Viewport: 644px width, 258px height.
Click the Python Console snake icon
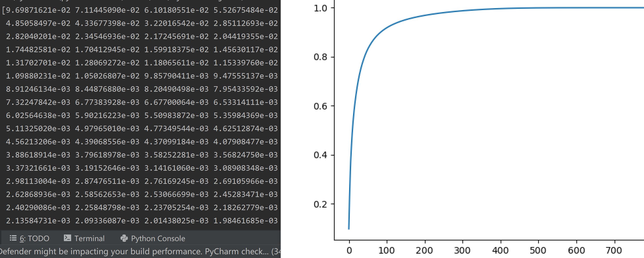pos(124,238)
